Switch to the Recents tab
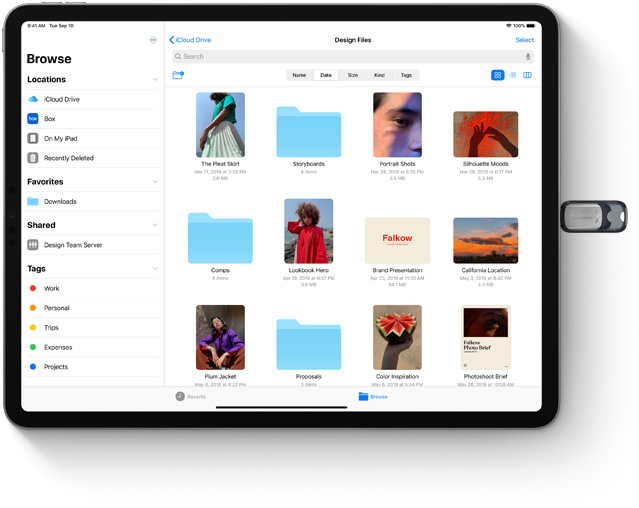 pos(191,397)
